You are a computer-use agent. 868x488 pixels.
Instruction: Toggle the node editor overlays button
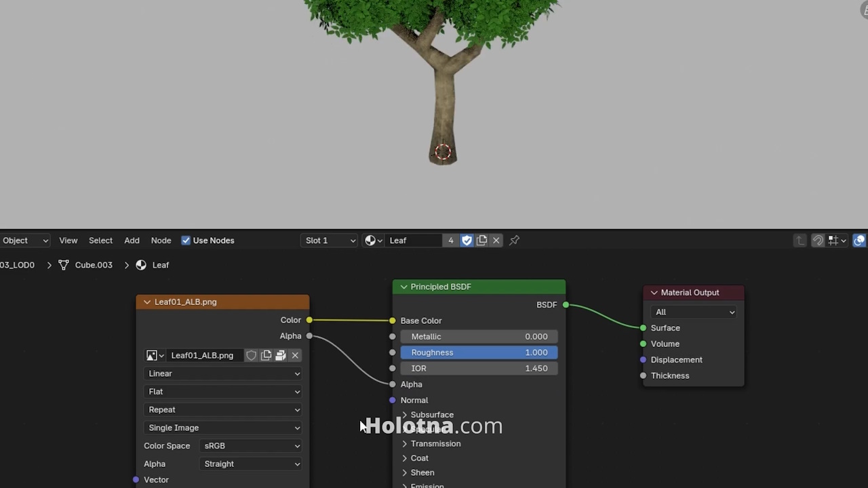click(x=859, y=240)
